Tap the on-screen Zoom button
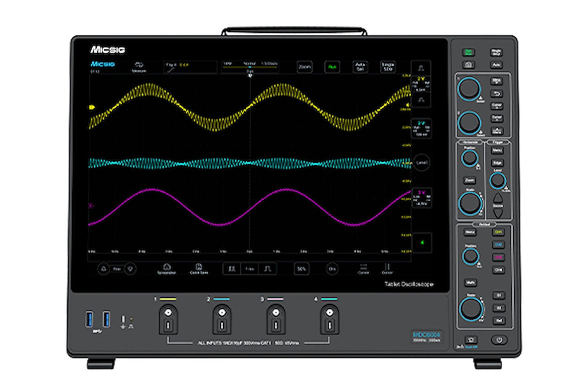This screenshot has width=588, height=372. coord(304,67)
